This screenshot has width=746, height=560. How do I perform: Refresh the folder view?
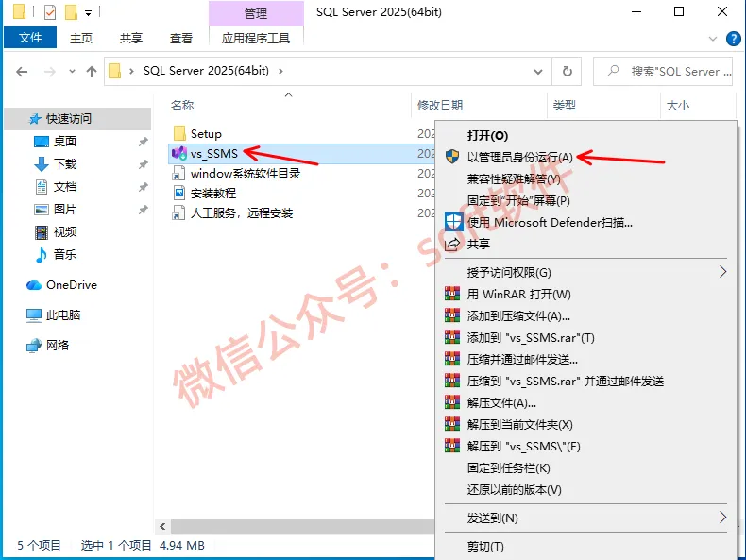(568, 72)
